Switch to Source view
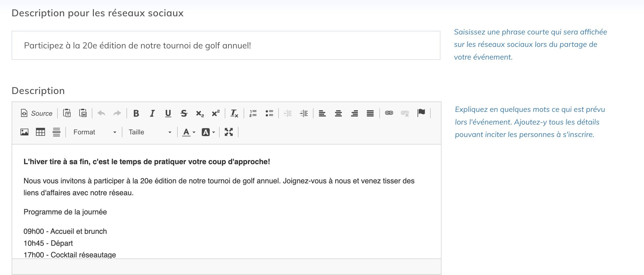644x275 pixels. pyautogui.click(x=36, y=113)
